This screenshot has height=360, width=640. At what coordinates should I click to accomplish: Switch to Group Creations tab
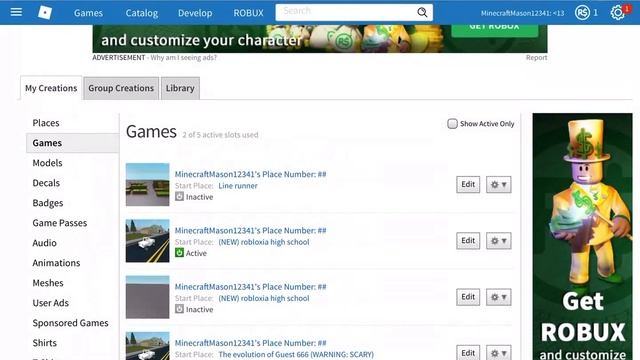coord(121,88)
